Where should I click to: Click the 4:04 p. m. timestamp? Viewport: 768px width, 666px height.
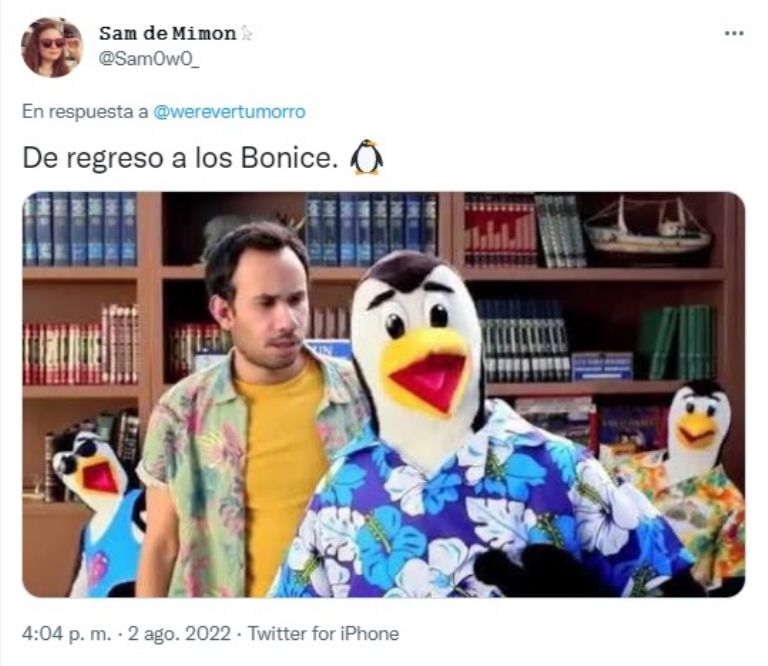67,634
